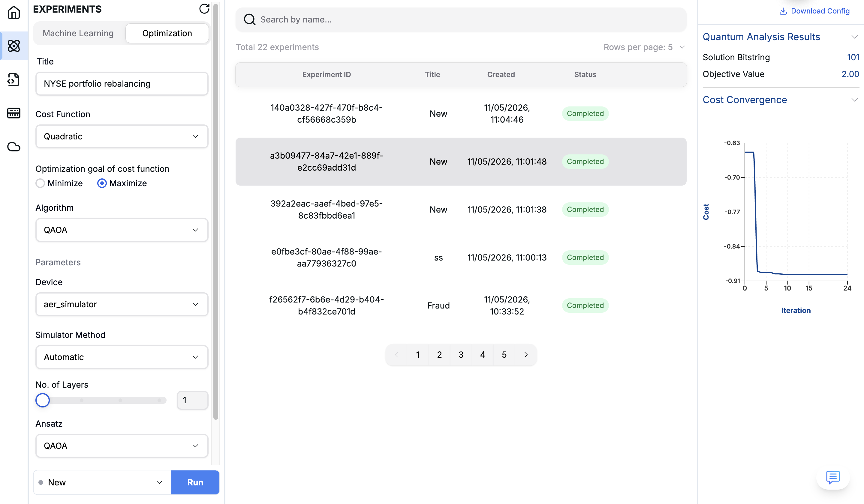Change Rows per page setting
Viewport: 864px width, 504px height.
coord(644,47)
